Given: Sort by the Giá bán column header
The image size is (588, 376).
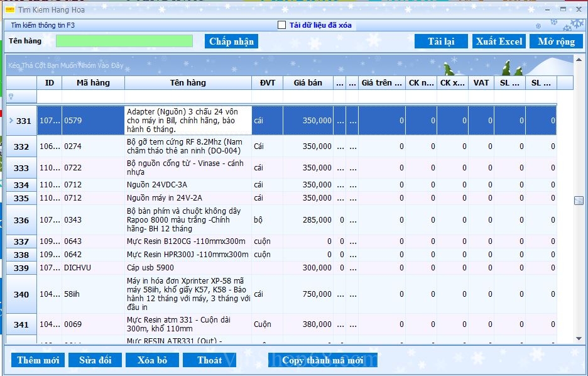Looking at the screenshot, I should 307,83.
